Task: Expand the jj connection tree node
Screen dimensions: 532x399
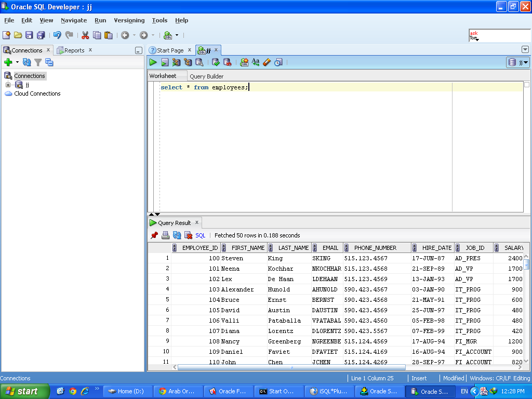Action: [x=8, y=85]
